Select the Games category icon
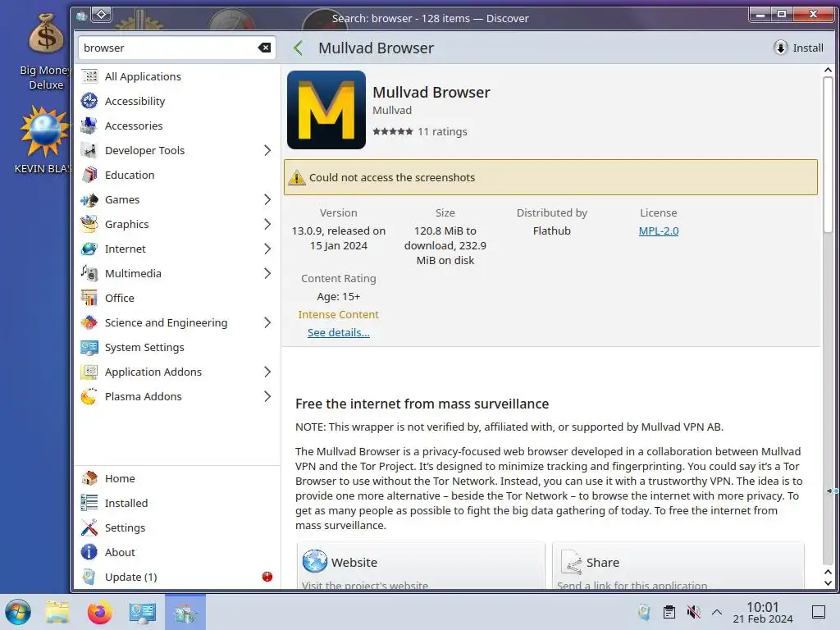The width and height of the screenshot is (840, 630). [x=89, y=200]
